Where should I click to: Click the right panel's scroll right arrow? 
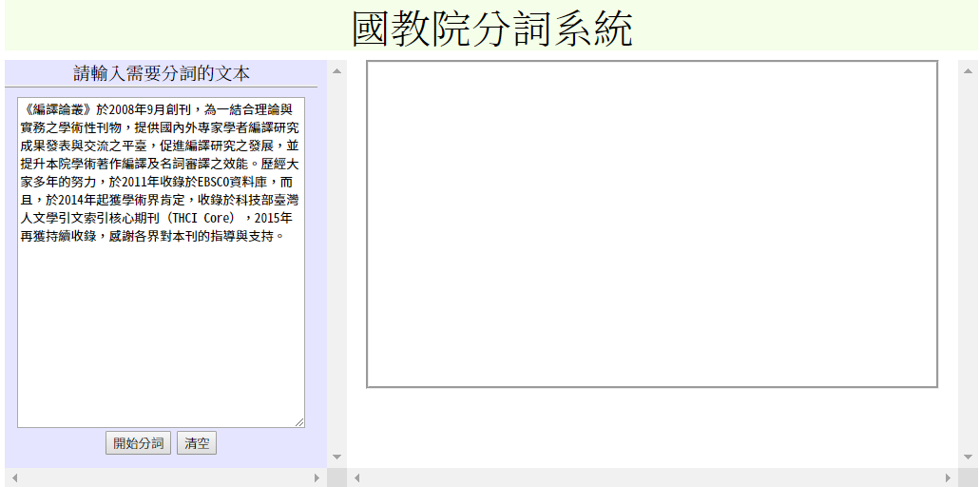tap(948, 477)
